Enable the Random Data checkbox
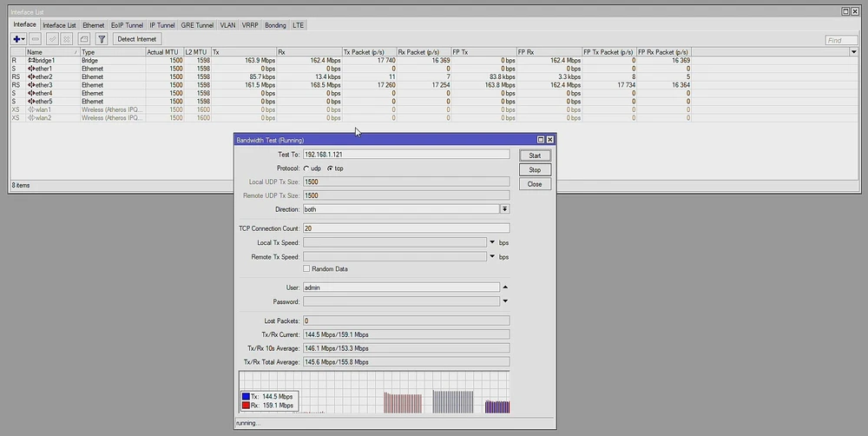Screen dimensions: 868x436 306,269
